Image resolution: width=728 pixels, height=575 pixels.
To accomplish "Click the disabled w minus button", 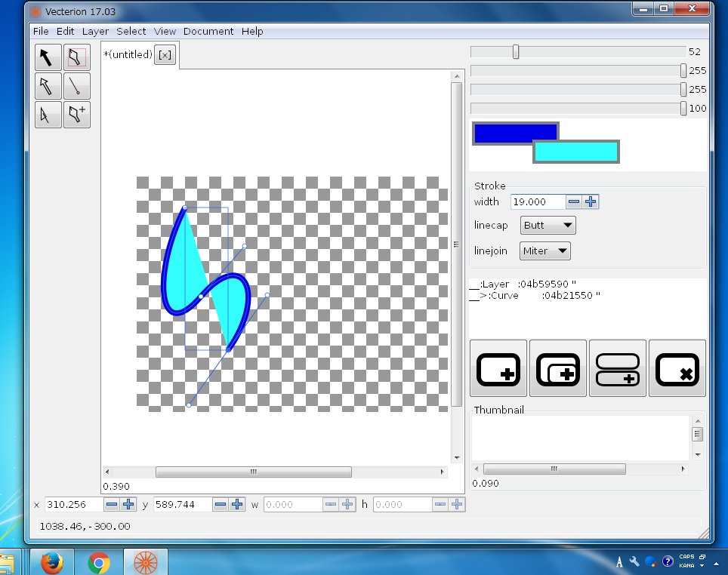I will [331, 505].
